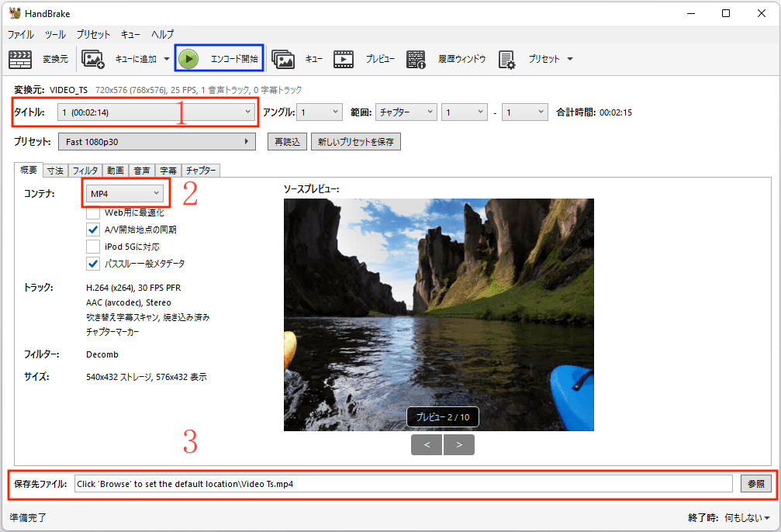Open the アングル dropdown

coord(320,112)
